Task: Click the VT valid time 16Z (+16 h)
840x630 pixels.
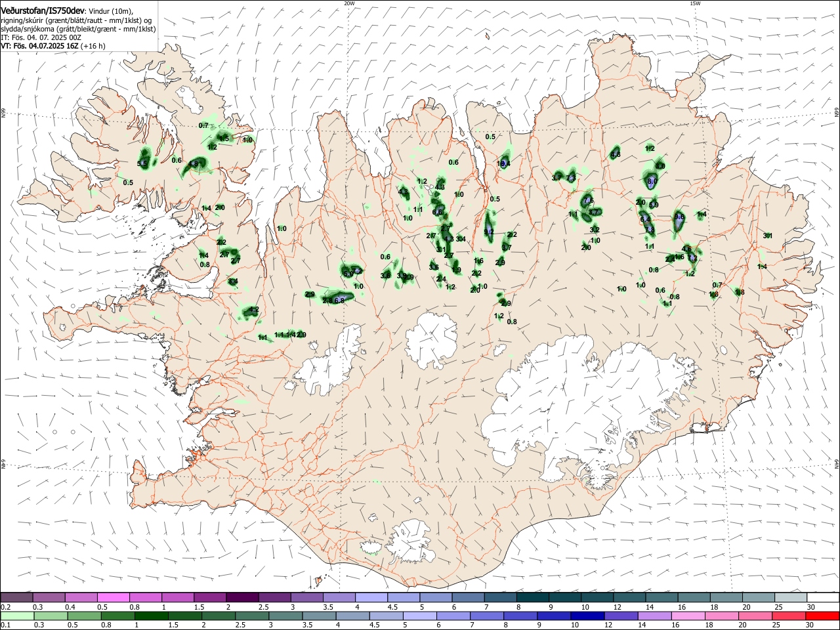Action: pos(53,46)
